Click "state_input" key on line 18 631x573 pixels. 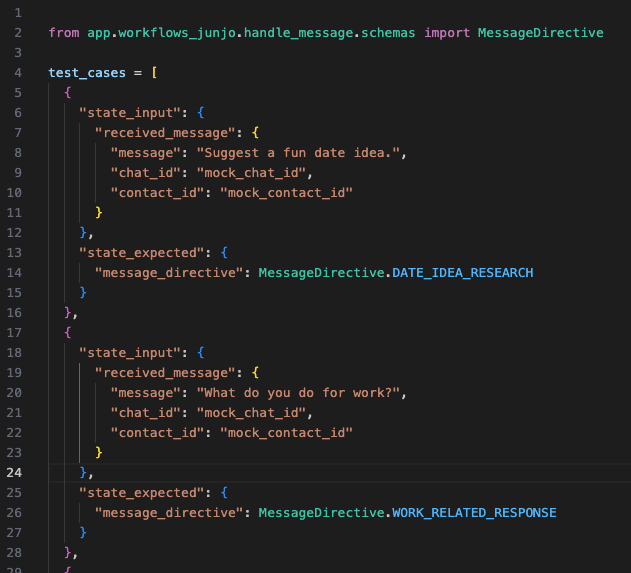coord(130,353)
